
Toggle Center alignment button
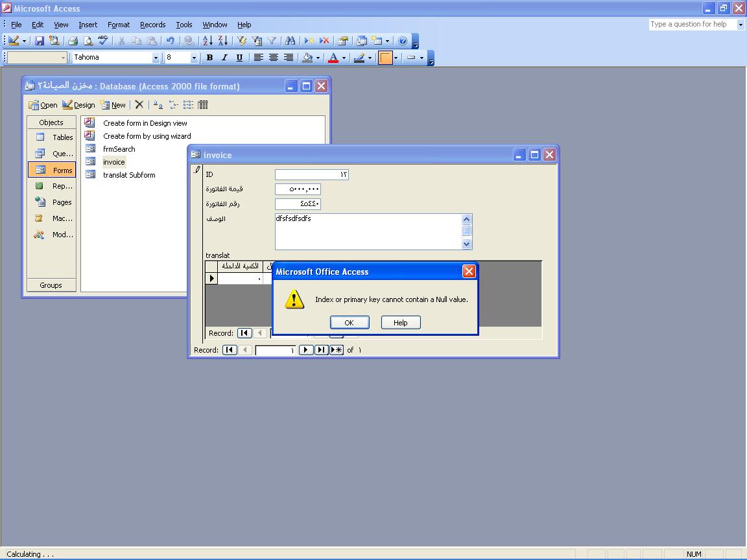(x=274, y=58)
